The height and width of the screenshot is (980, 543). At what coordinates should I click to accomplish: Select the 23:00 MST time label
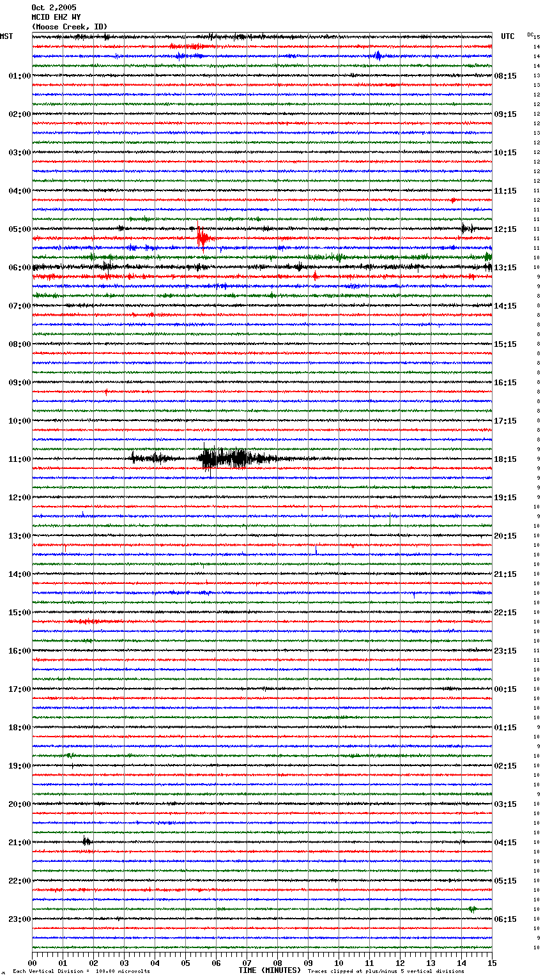point(19,919)
